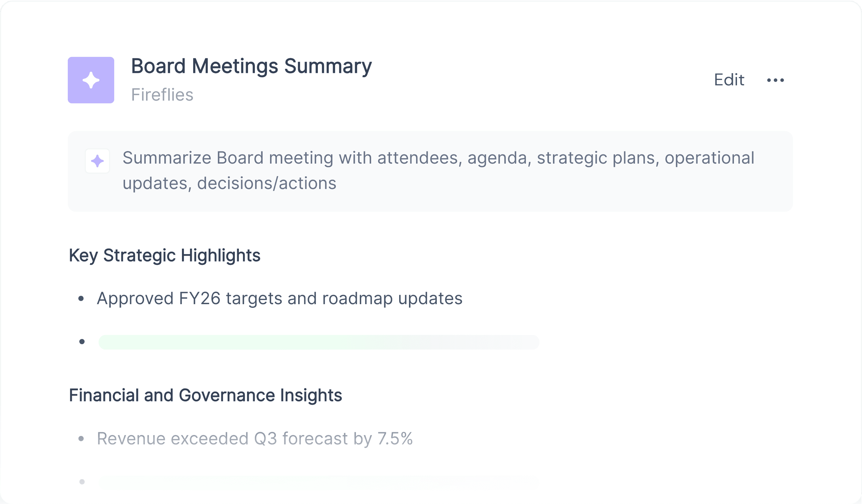Click the faded bullet dot at the bottom
The width and height of the screenshot is (862, 504).
pyautogui.click(x=82, y=482)
